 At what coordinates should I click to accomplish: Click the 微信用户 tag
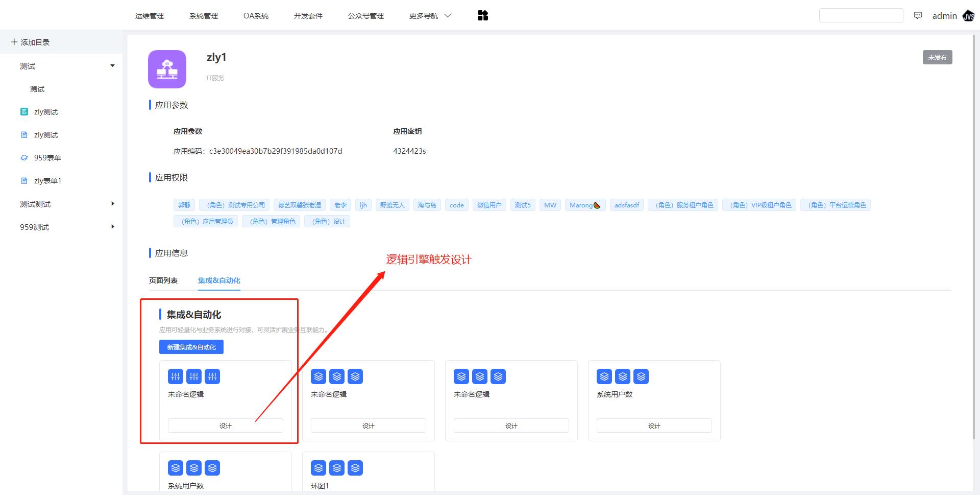coord(489,205)
